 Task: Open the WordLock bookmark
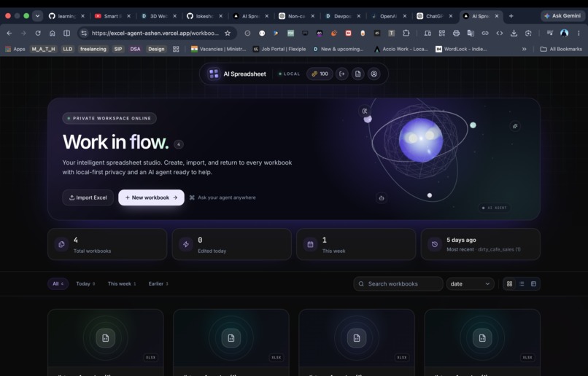(x=461, y=49)
